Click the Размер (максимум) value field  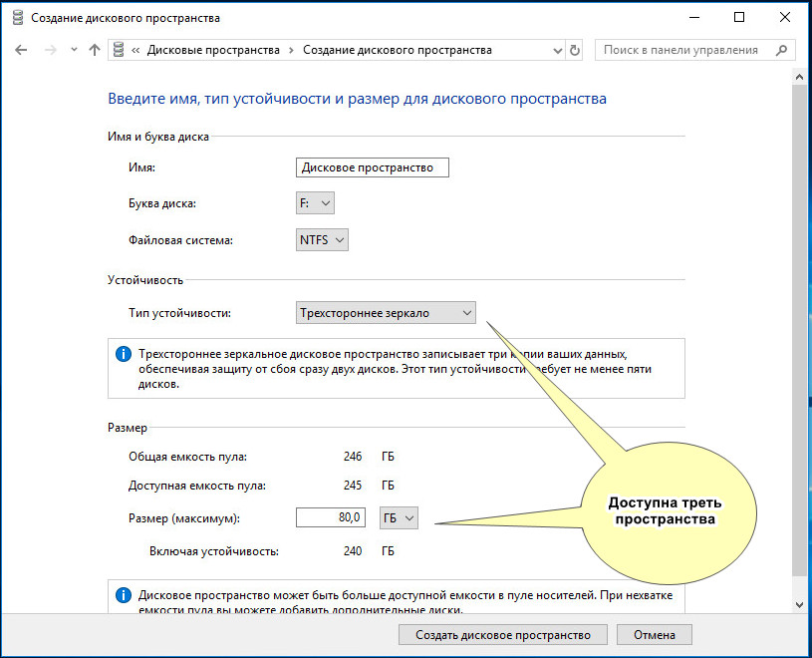[x=331, y=517]
